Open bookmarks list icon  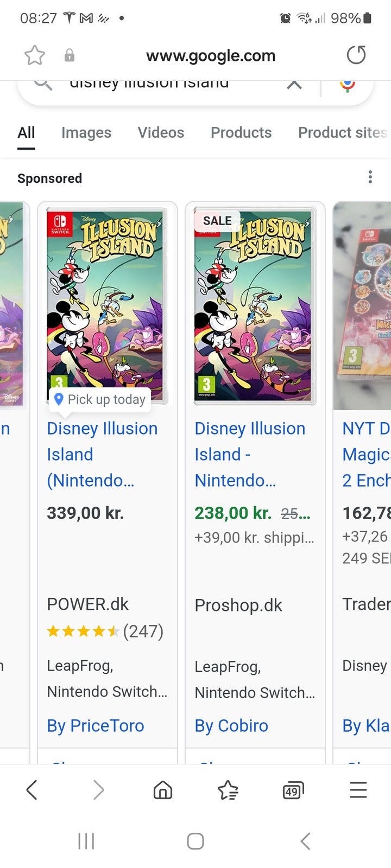tap(228, 790)
